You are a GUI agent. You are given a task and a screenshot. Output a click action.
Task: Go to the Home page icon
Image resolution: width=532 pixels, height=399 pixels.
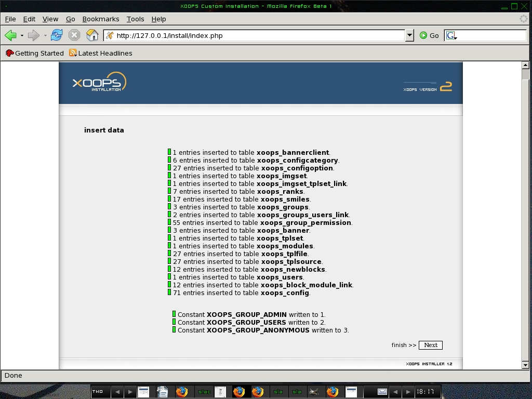tap(92, 35)
